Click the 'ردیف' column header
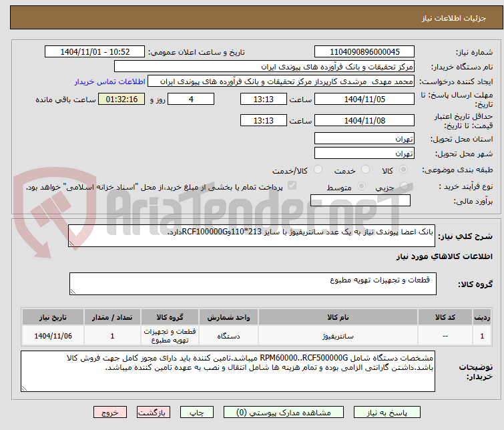 pyautogui.click(x=482, y=317)
